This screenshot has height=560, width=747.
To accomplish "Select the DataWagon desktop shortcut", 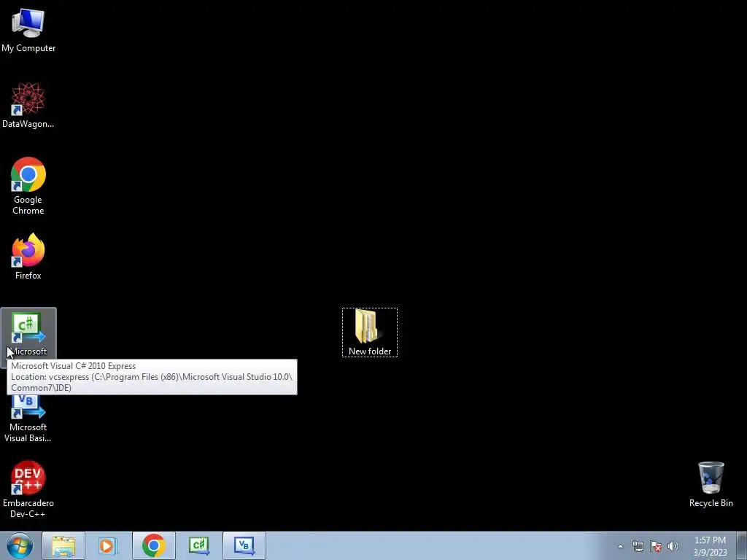I will coord(28,105).
